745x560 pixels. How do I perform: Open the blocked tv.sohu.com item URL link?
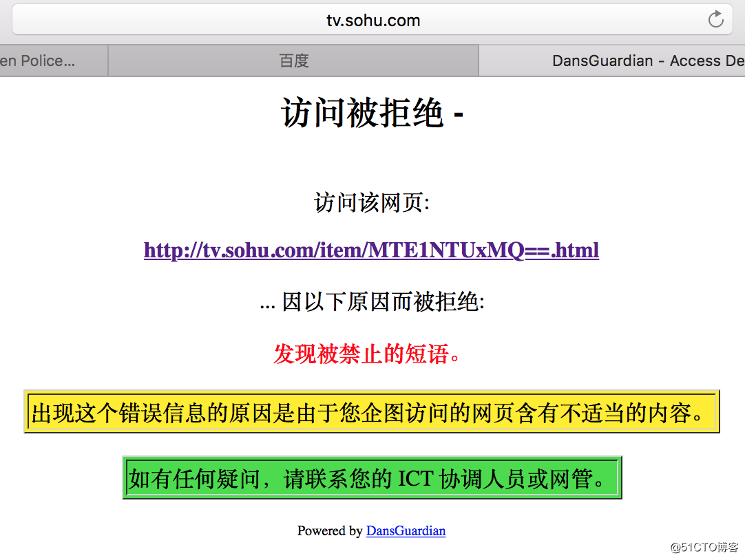(371, 250)
